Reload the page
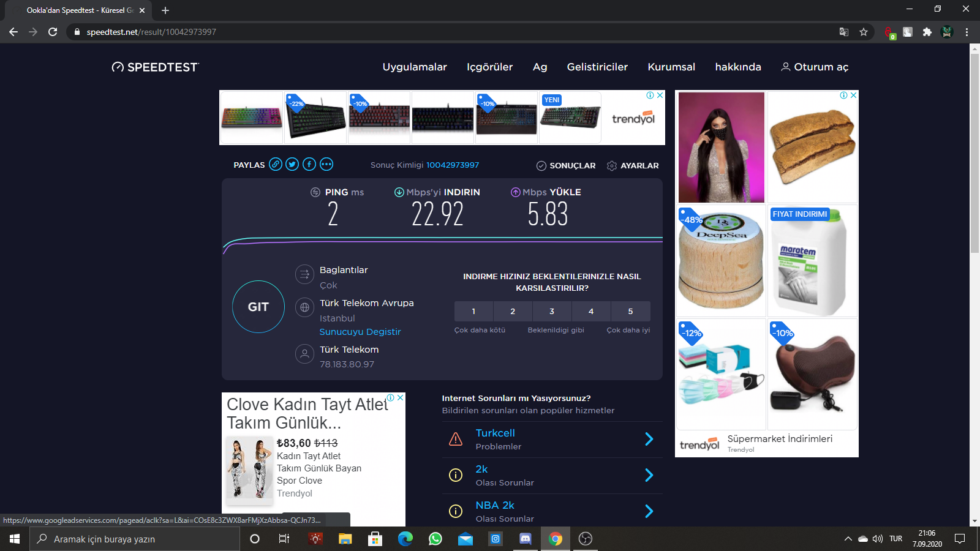Image resolution: width=980 pixels, height=551 pixels. coord(53,32)
